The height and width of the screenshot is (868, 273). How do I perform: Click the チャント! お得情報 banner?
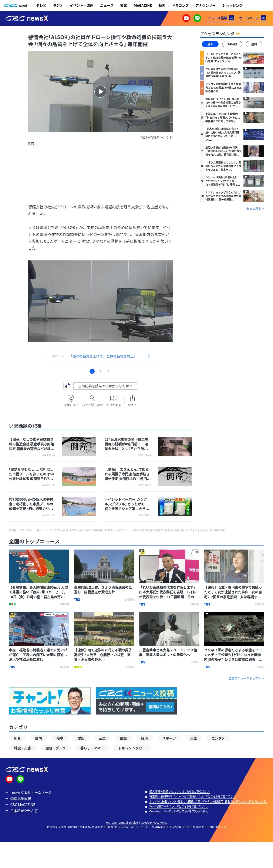coord(50,701)
